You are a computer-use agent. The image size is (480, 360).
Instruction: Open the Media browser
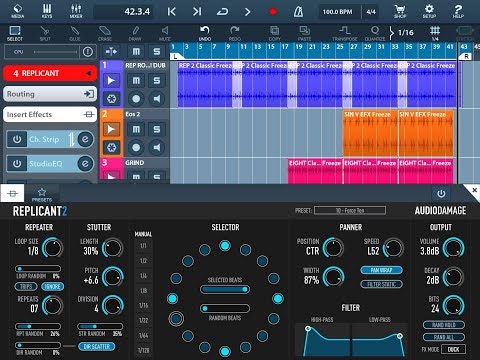[x=17, y=11]
